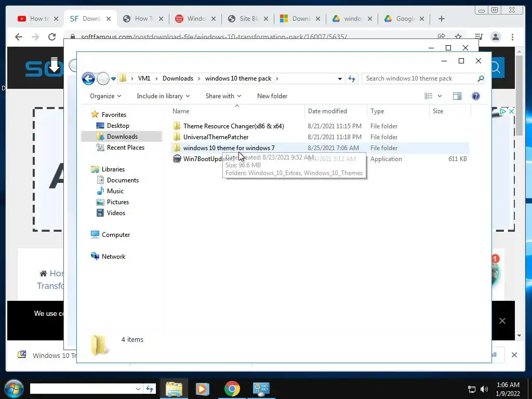532x399 pixels.
Task: Open the Include in library menu
Action: 163,96
